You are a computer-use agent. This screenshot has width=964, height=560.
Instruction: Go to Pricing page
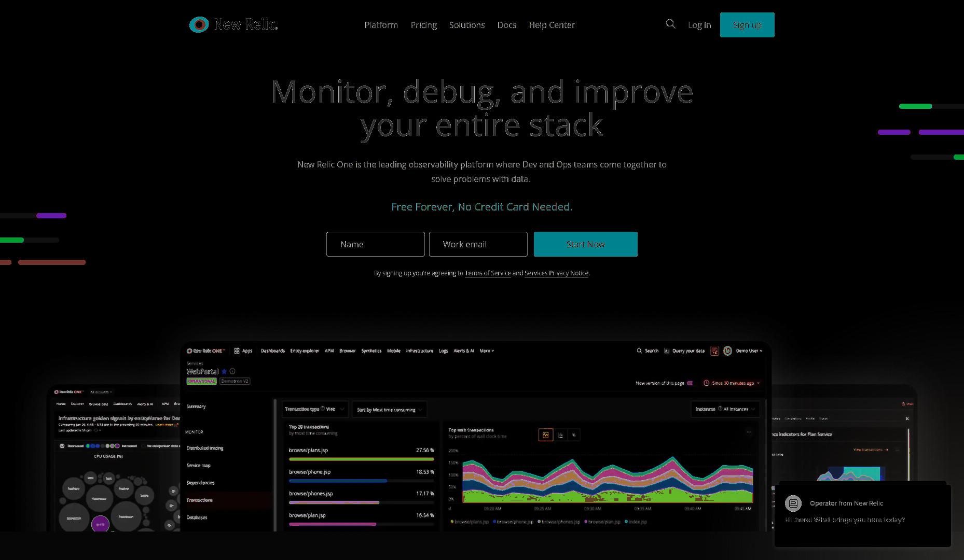[423, 25]
